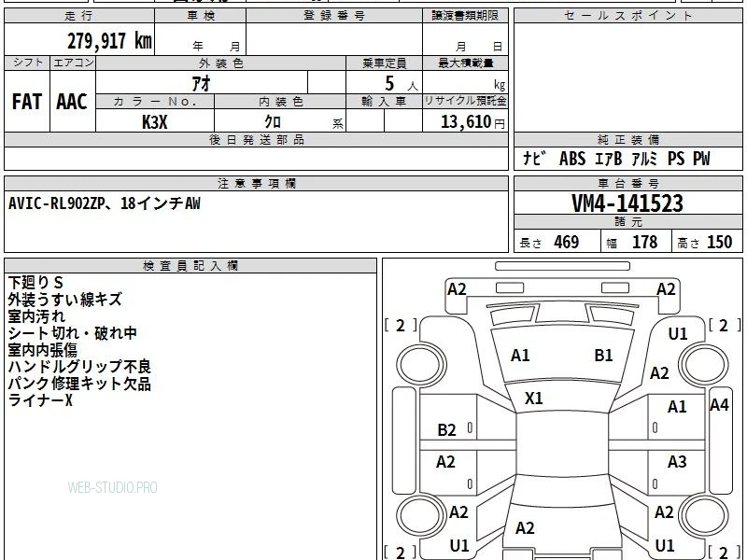Viewport: 747px width, 560px height.
Task: Select inspector note ハンドルグリップ不良
Action: [79, 367]
